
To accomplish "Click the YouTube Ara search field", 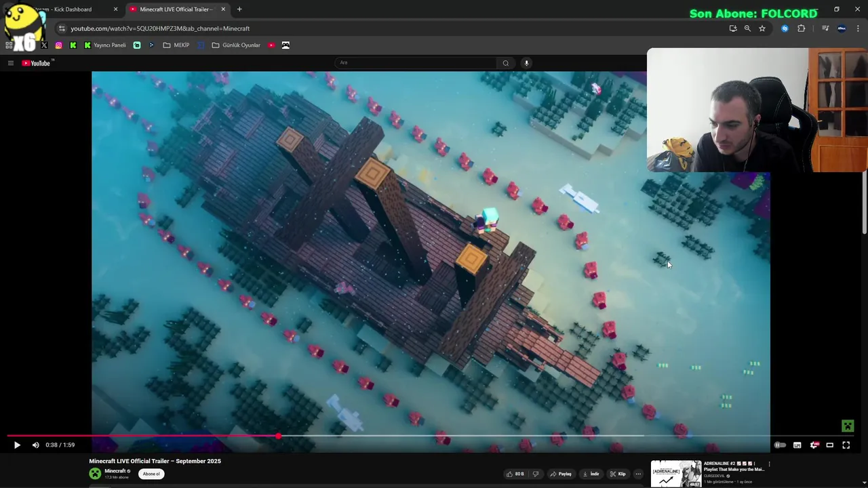I will click(416, 63).
